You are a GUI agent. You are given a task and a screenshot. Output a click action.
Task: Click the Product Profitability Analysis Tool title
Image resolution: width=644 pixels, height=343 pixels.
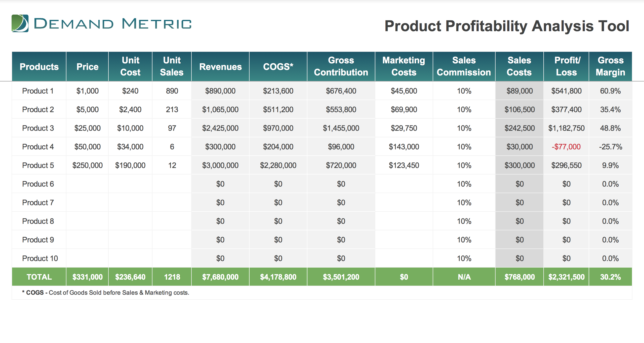tap(507, 26)
